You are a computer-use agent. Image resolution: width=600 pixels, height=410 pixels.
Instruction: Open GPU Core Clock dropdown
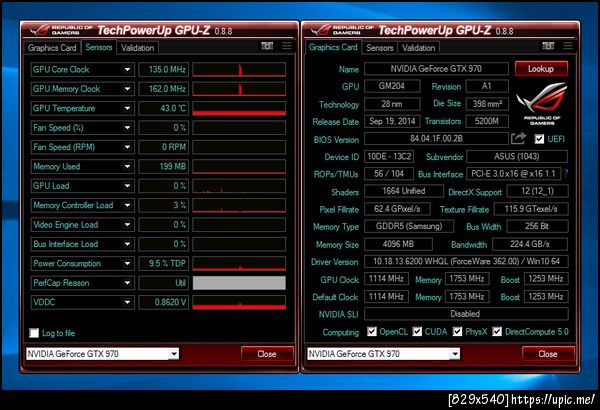point(127,70)
